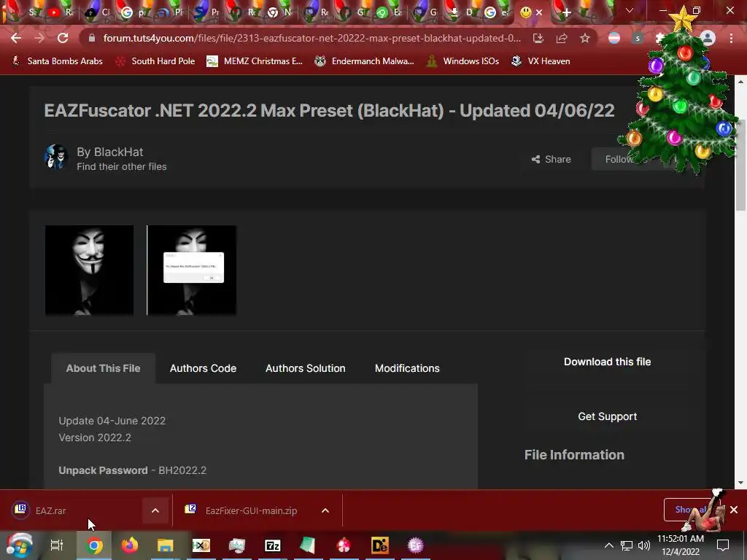Show hidden system tray icons
This screenshot has height=560, width=747.
[609, 545]
